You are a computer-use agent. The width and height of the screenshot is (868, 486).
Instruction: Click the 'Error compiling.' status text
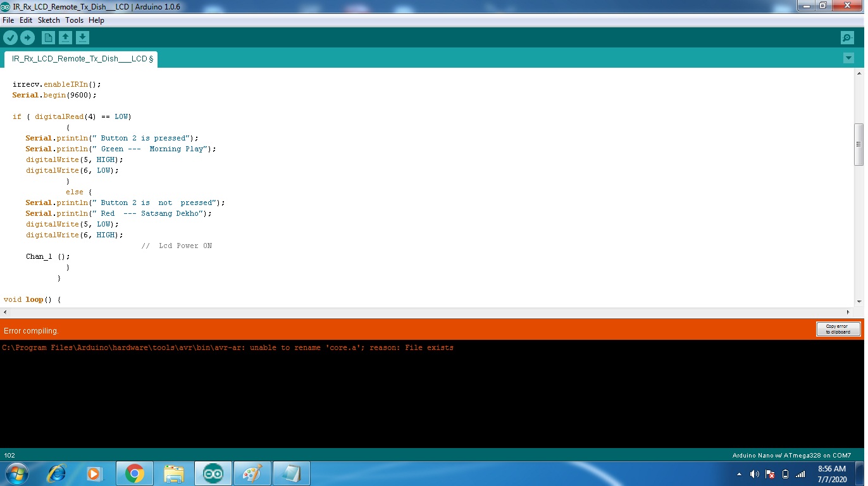pyautogui.click(x=31, y=331)
